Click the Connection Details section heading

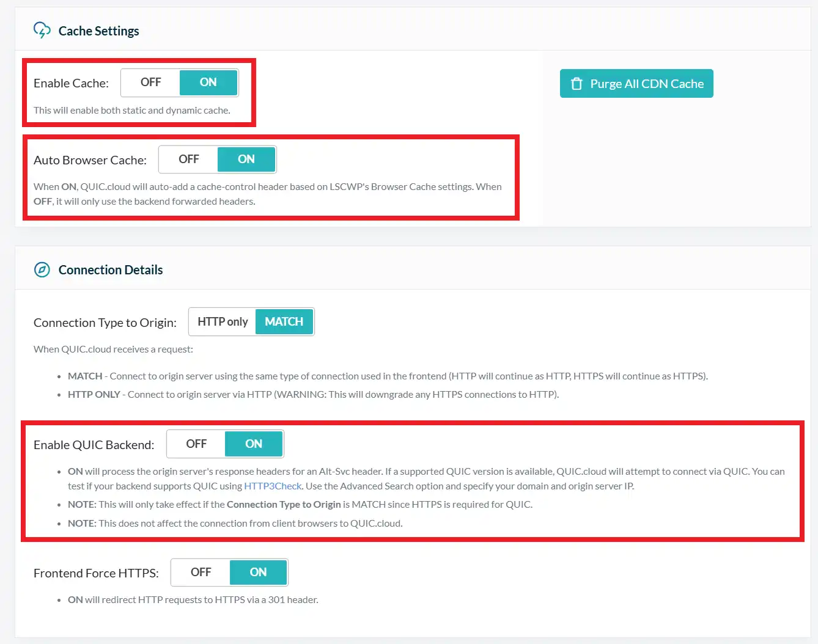coord(111,270)
